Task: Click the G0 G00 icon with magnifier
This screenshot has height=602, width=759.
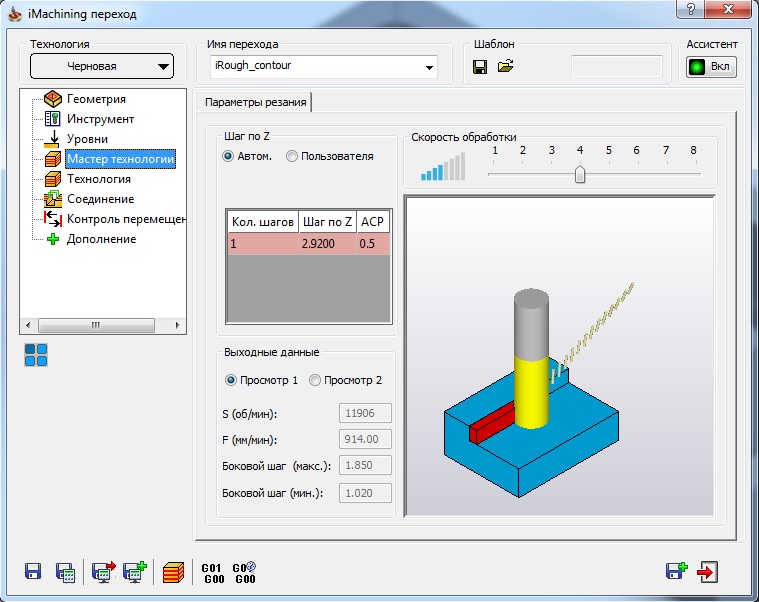Action: click(x=244, y=573)
